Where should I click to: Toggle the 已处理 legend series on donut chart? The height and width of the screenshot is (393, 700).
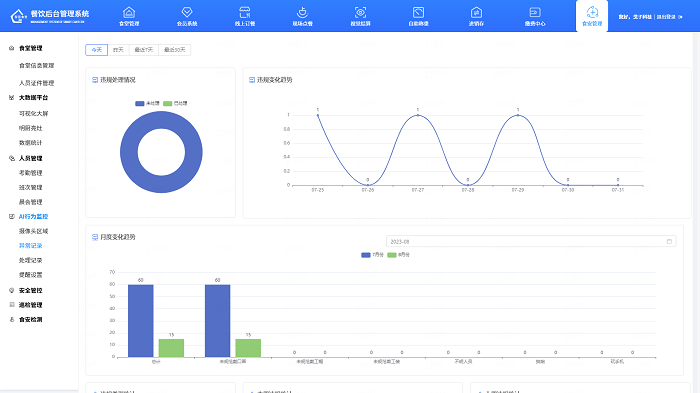click(175, 104)
